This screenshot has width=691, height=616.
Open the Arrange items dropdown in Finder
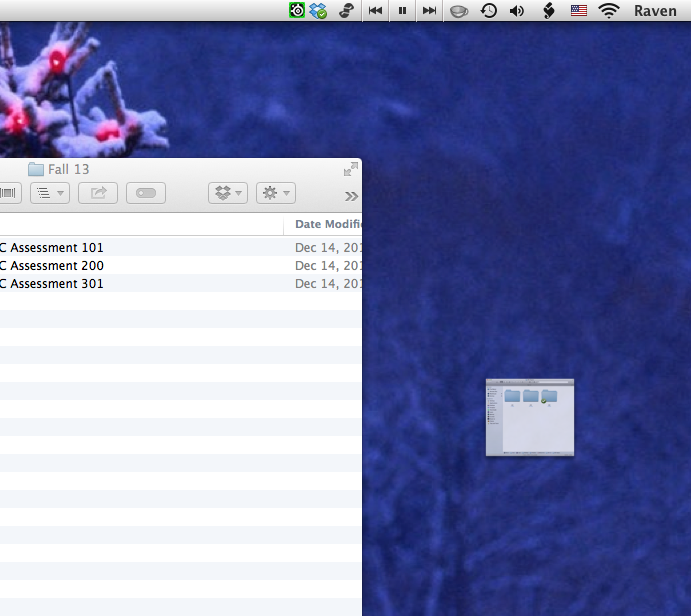[x=50, y=193]
